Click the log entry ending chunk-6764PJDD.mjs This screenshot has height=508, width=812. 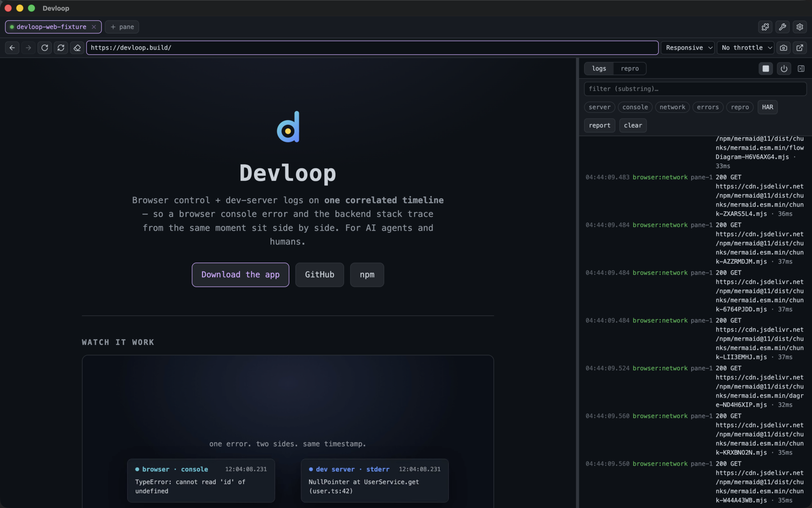coord(695,291)
